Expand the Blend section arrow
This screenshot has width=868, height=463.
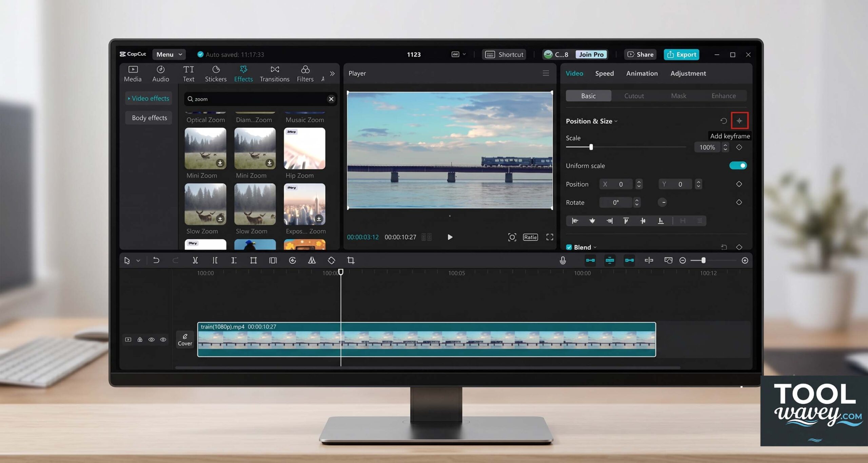(x=595, y=248)
